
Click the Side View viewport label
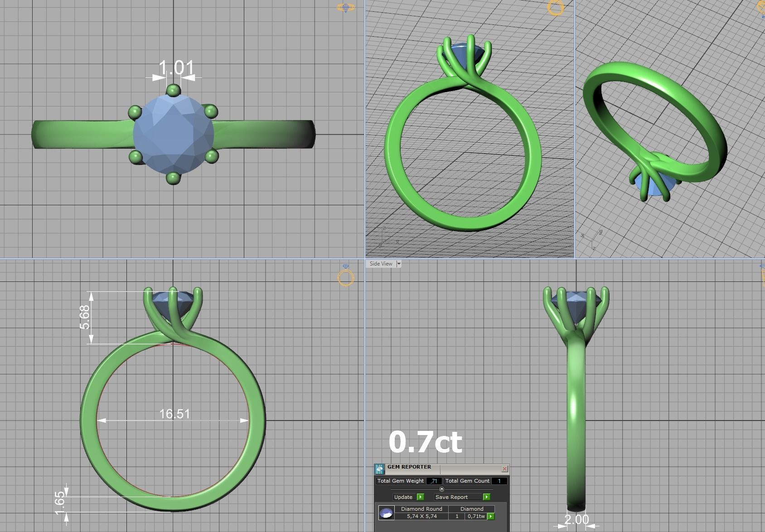[381, 264]
